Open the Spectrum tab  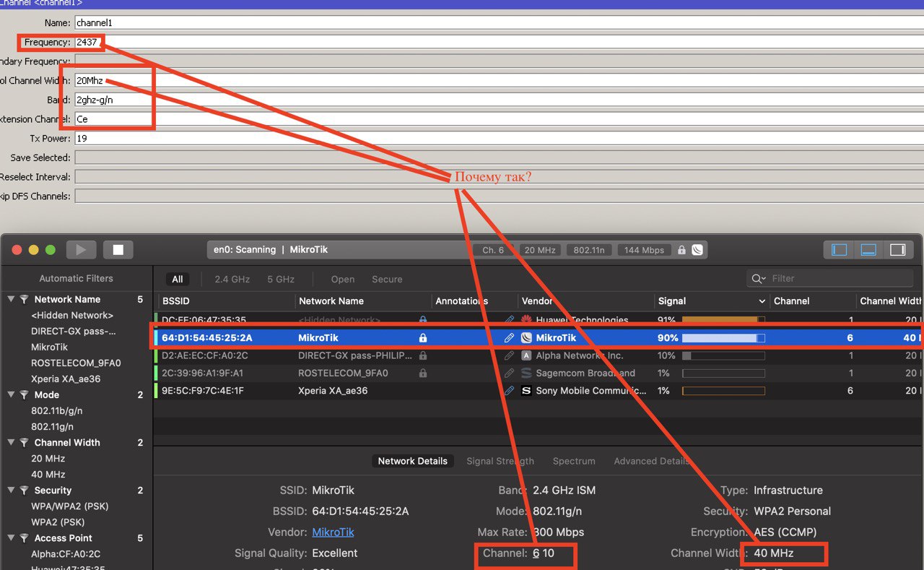click(x=574, y=461)
